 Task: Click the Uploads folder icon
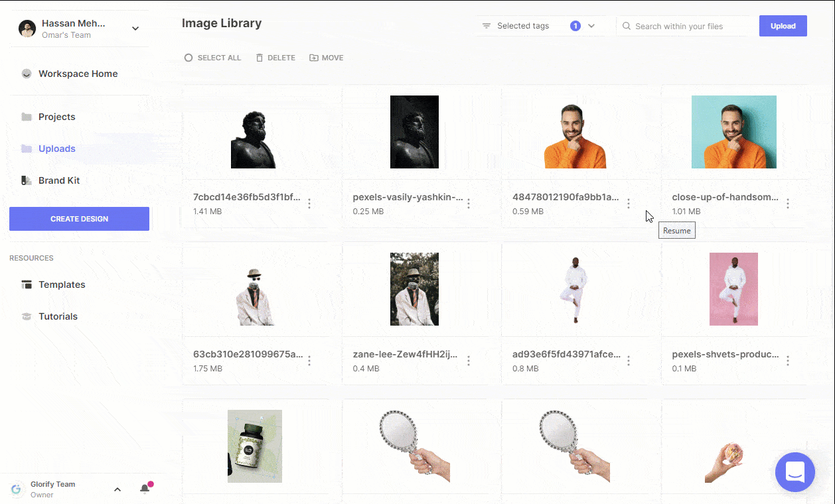click(x=27, y=149)
